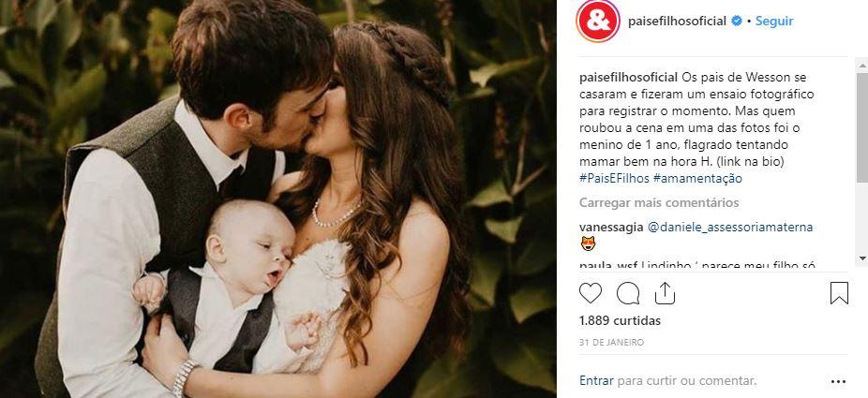Click the comments scrollbar down arrow
The image size is (868, 398).
coord(862,258)
